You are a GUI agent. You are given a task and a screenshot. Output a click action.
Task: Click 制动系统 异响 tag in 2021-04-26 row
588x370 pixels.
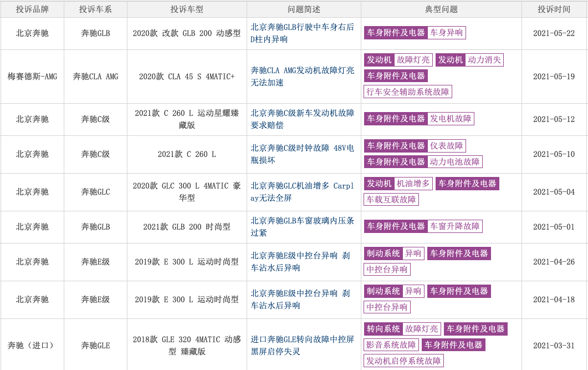tap(393, 254)
